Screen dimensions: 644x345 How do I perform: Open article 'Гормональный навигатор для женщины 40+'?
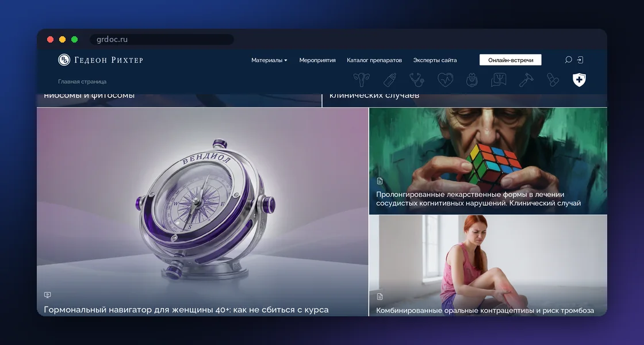pos(186,310)
